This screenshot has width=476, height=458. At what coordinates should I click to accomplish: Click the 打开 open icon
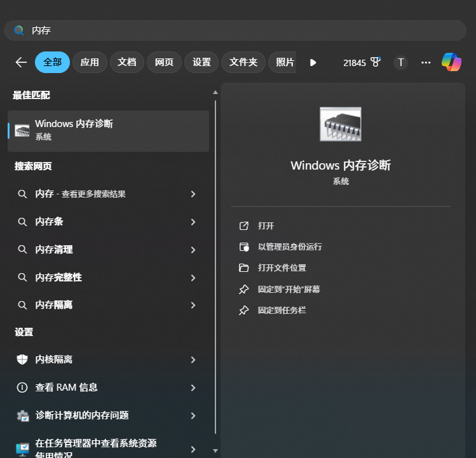[x=244, y=226]
